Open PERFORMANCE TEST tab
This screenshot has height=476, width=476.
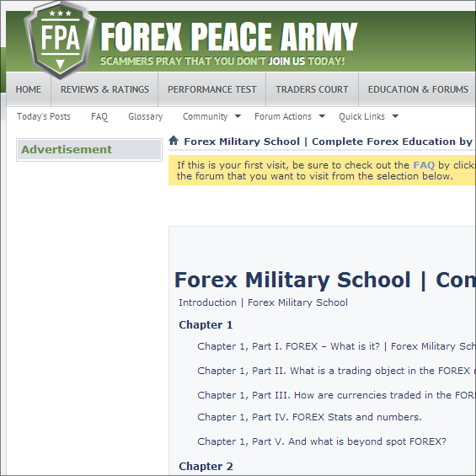(x=212, y=89)
